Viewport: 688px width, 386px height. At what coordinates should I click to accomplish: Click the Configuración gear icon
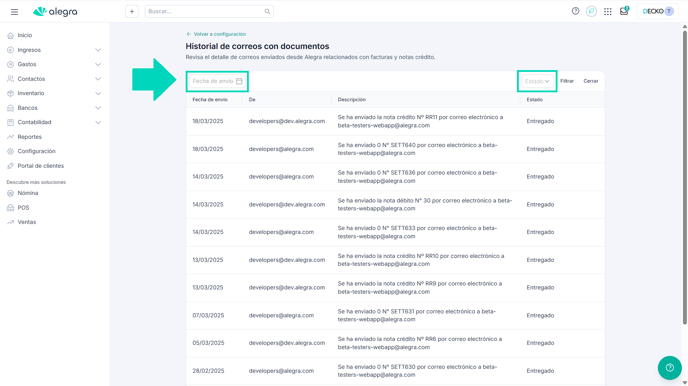pyautogui.click(x=11, y=151)
